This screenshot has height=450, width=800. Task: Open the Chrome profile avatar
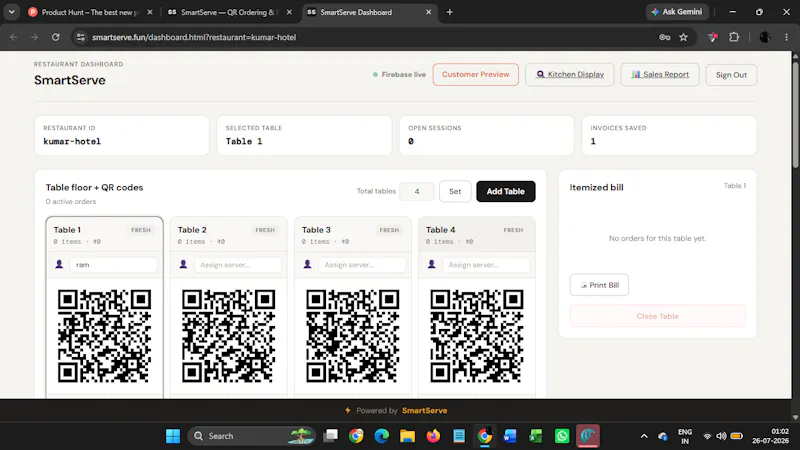pos(764,37)
